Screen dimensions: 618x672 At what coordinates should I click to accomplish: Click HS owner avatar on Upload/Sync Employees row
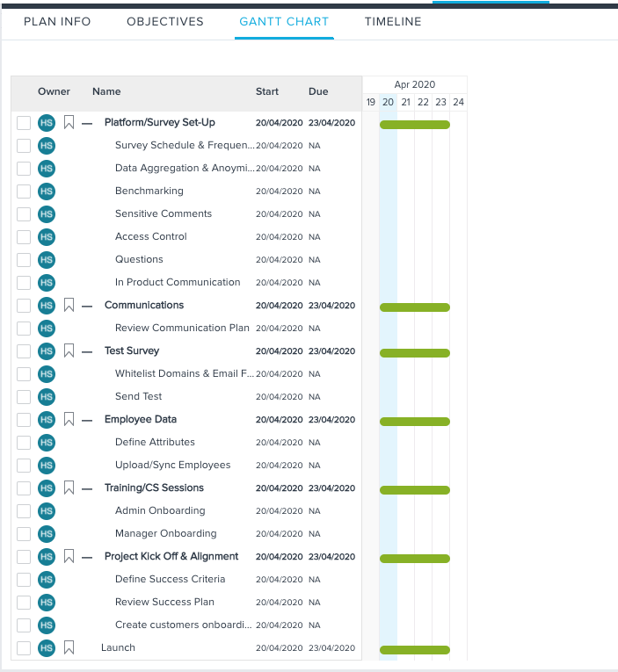(x=47, y=466)
